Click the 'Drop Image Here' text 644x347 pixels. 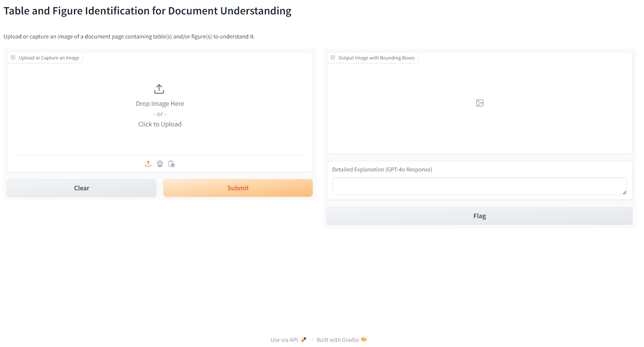tap(160, 104)
